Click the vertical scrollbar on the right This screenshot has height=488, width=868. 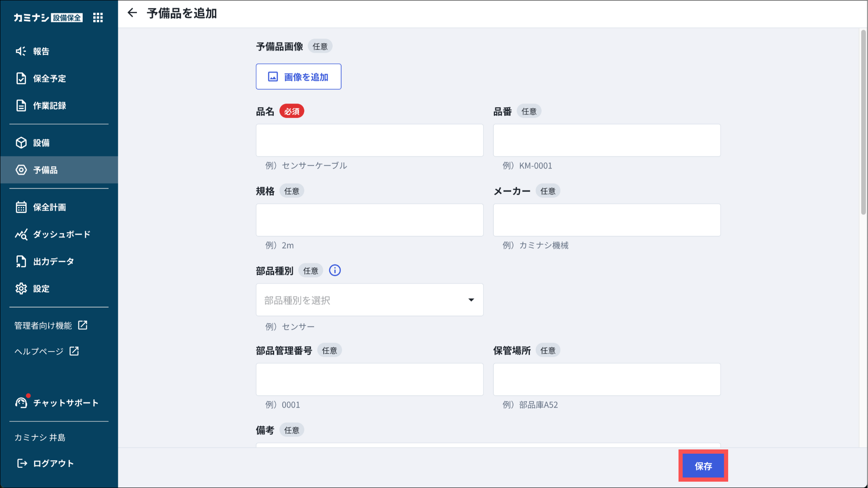(863, 123)
